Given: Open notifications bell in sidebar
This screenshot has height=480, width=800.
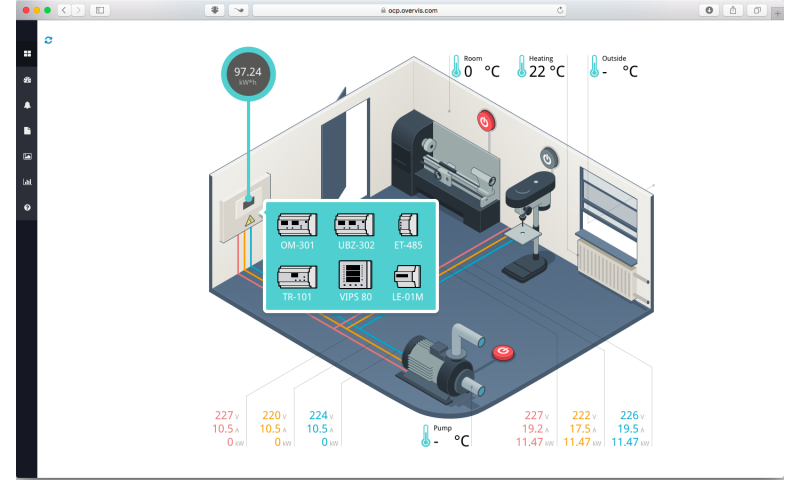Looking at the screenshot, I should tap(27, 105).
